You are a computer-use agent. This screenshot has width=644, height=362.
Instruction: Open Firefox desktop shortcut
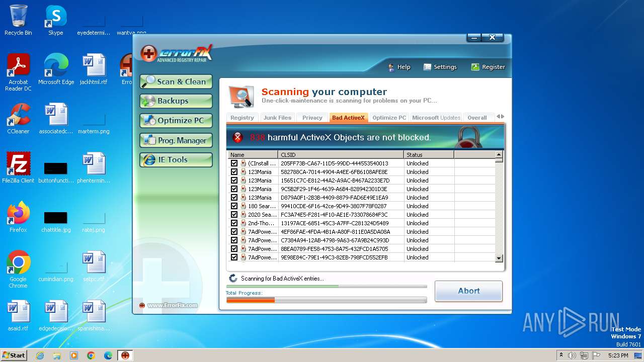point(18,217)
